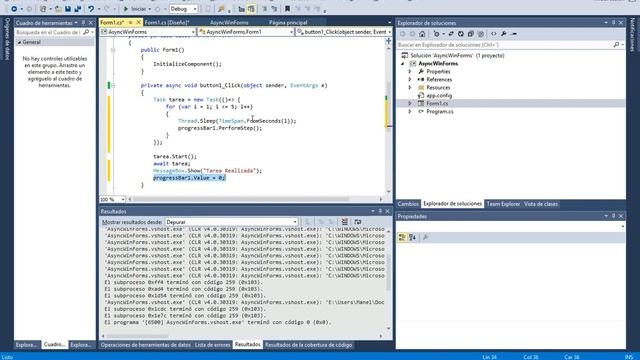The width and height of the screenshot is (640, 360).
Task: Click the New Project toolbar icon
Action: (x=43, y=9)
